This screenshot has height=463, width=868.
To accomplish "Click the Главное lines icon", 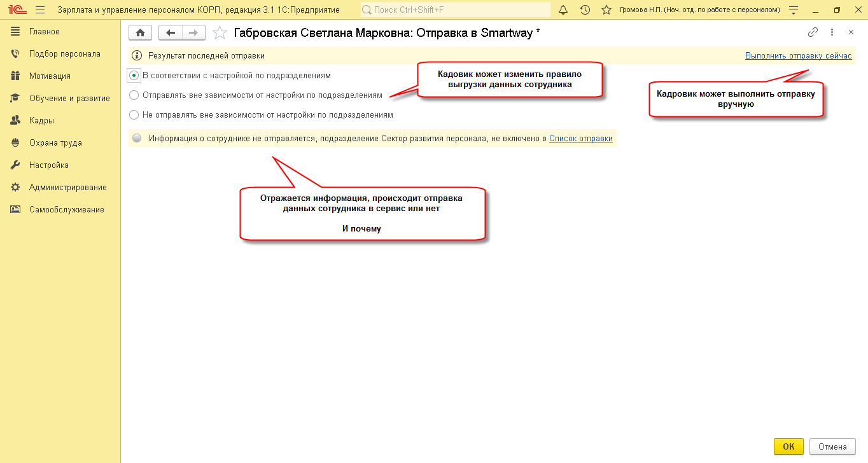I will pyautogui.click(x=15, y=32).
